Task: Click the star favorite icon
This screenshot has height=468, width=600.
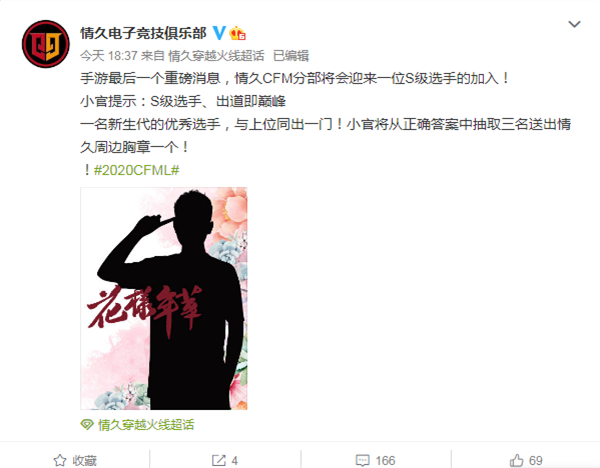Action: coord(60,460)
